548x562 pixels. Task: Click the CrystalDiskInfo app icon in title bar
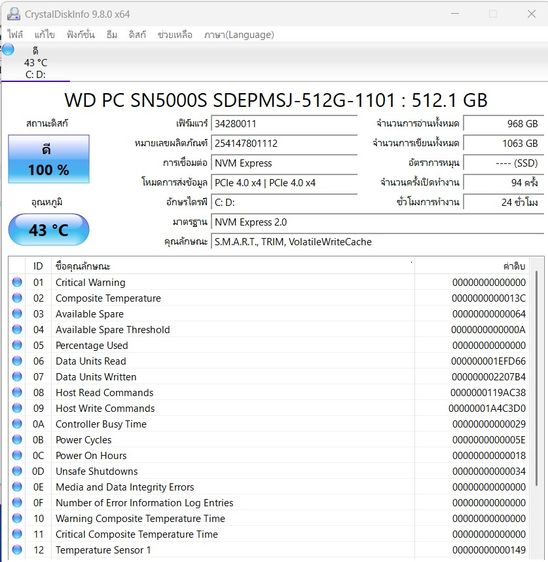click(x=14, y=14)
